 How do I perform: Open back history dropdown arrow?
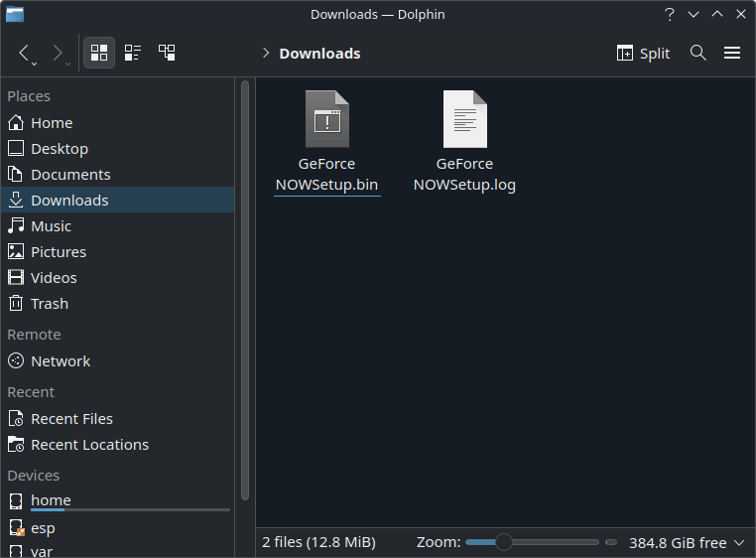[x=35, y=64]
